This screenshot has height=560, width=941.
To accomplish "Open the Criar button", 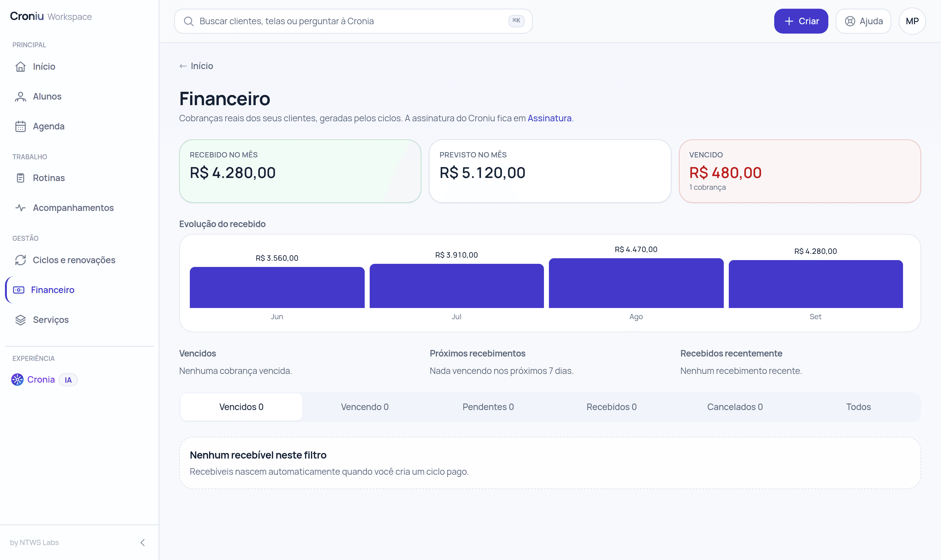I will [801, 21].
